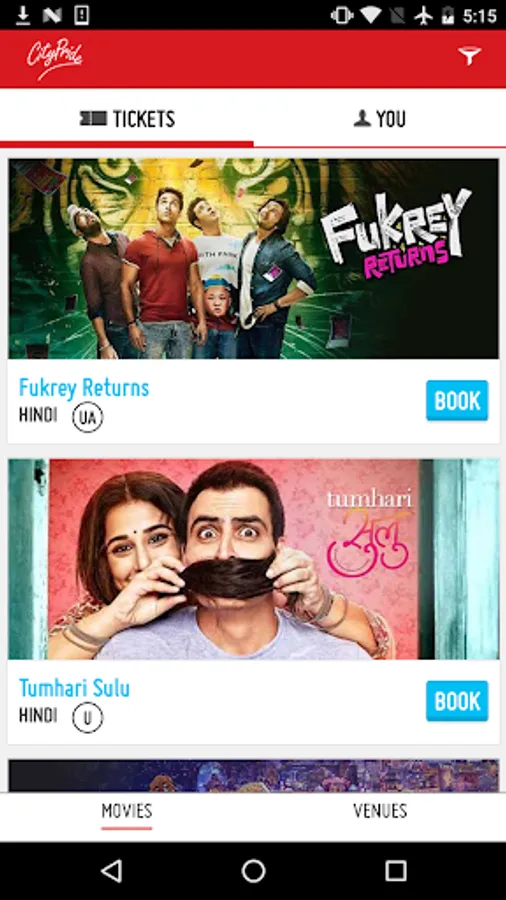The width and height of the screenshot is (506, 900).
Task: Book tickets for Tumhari Sulu
Action: 457,701
